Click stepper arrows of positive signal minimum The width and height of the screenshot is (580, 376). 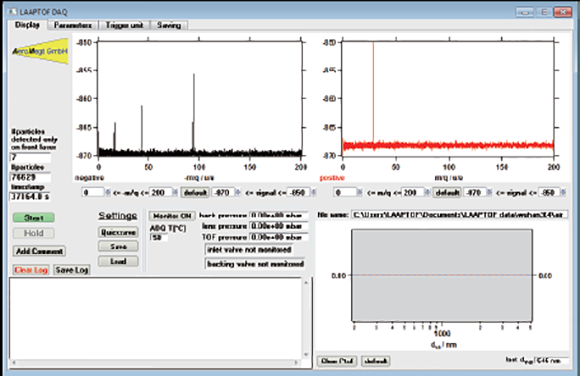tap(490, 192)
